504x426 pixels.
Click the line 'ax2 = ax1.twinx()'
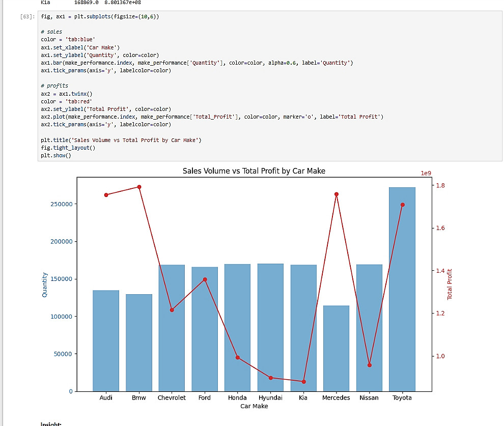(67, 94)
